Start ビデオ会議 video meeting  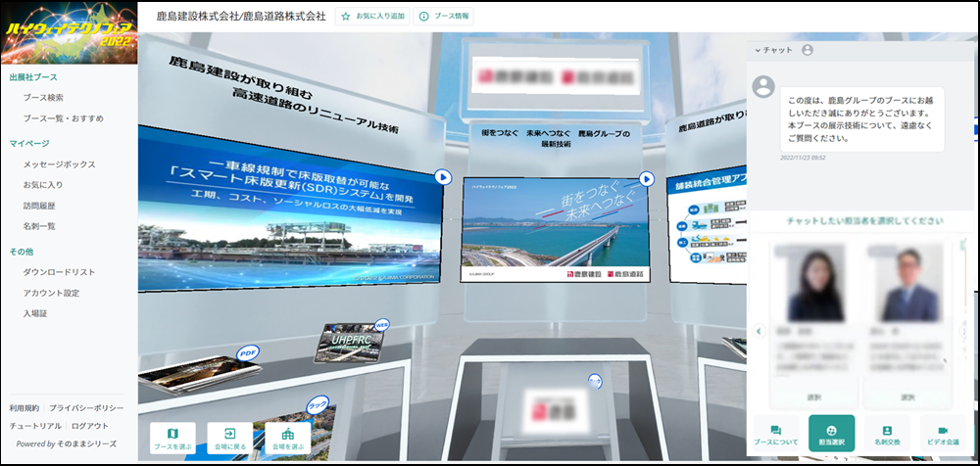click(x=943, y=434)
